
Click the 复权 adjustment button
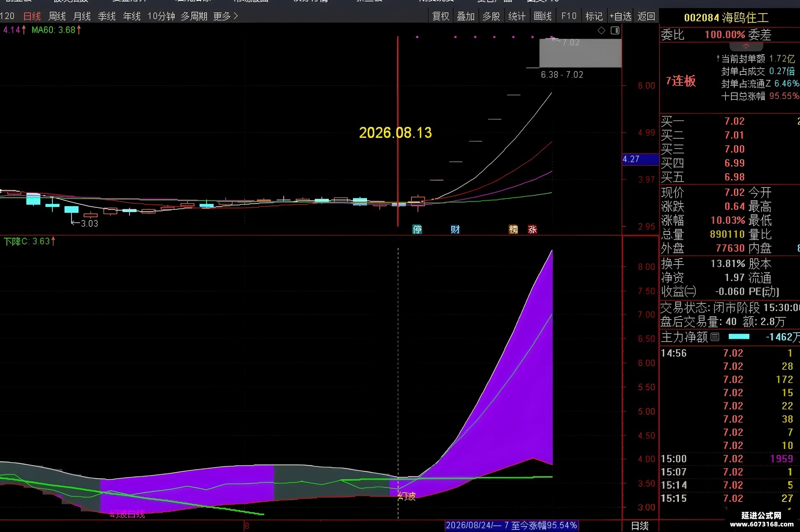click(440, 16)
